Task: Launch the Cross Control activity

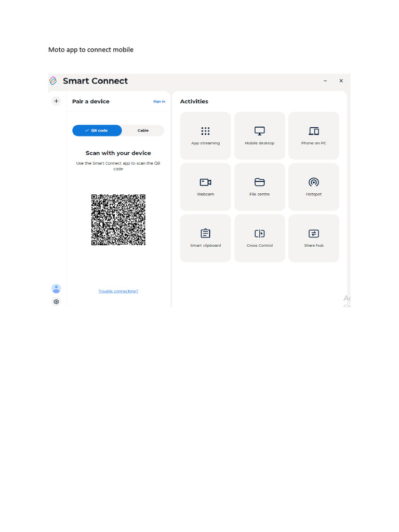Action: [260, 238]
